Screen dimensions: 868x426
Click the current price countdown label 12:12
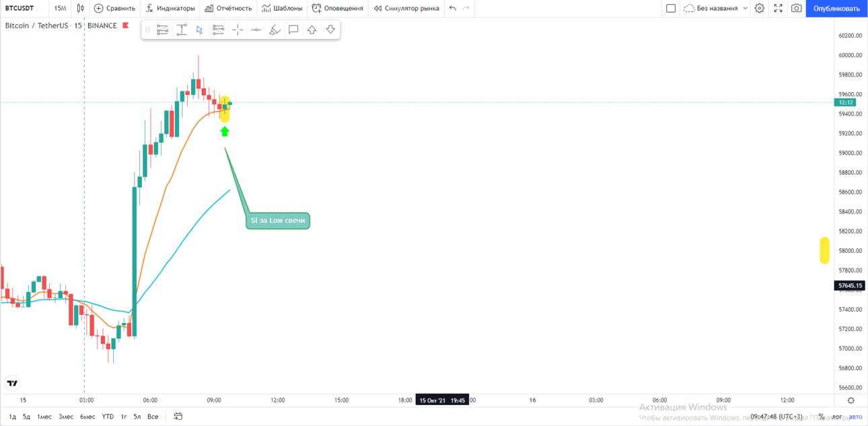pyautogui.click(x=845, y=102)
